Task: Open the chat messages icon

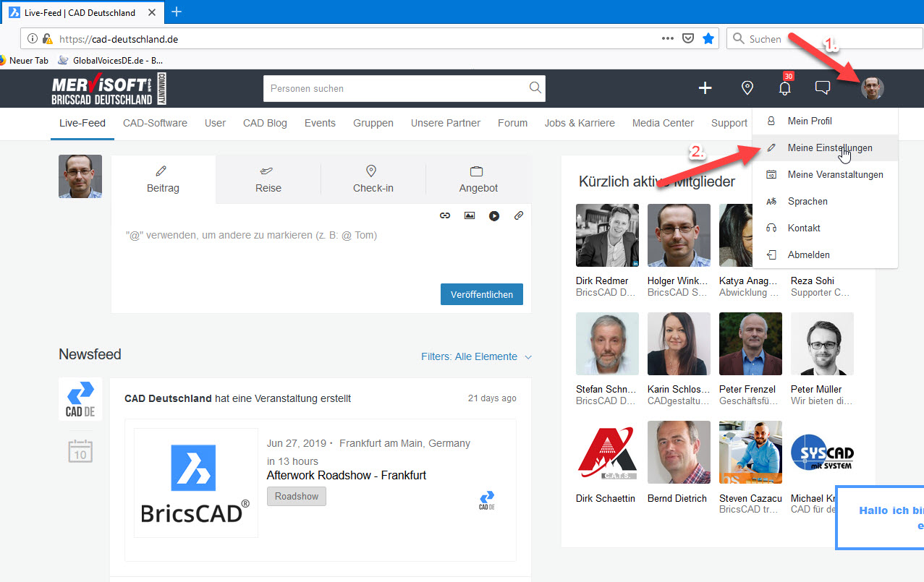Action: click(822, 88)
